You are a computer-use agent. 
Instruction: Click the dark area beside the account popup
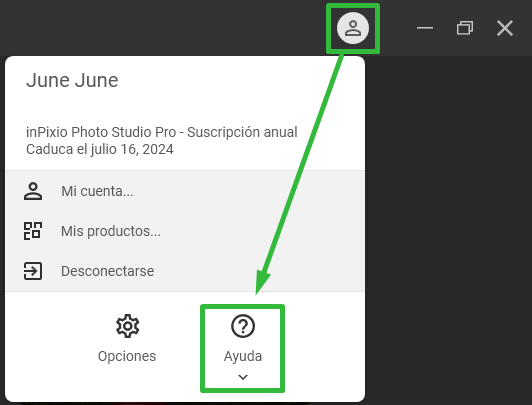448,231
